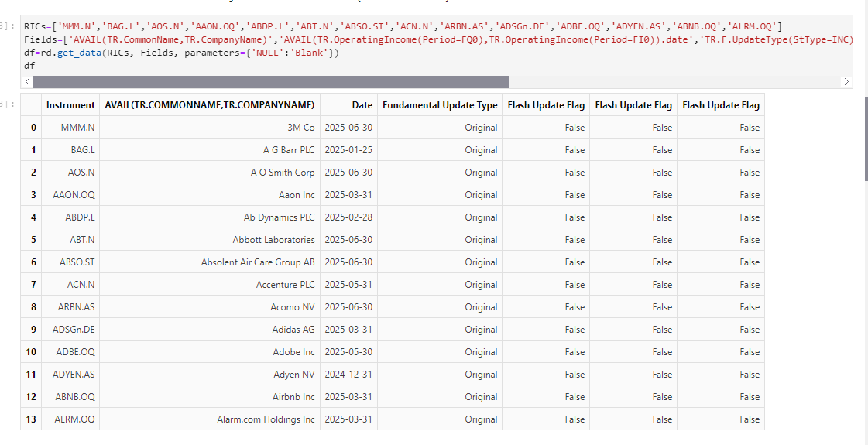This screenshot has width=868, height=445.
Task: Select the AAON.OQ instrument cell
Action: 70,195
